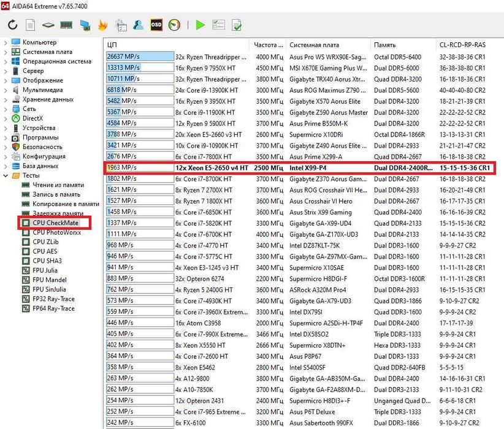This screenshot has height=429, width=504.
Task: Sort by ЦП column header
Action: (177, 45)
